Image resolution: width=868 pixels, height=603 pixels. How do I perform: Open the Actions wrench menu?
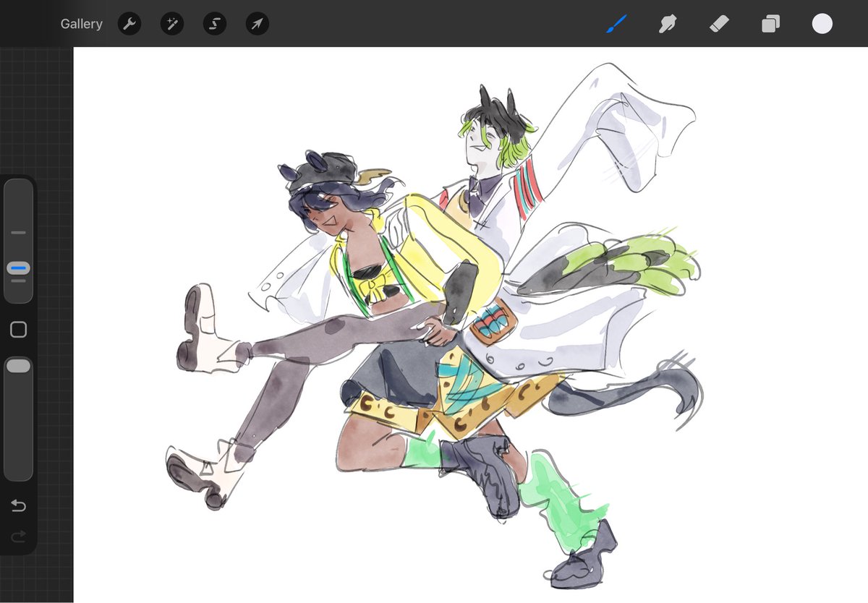pos(129,24)
